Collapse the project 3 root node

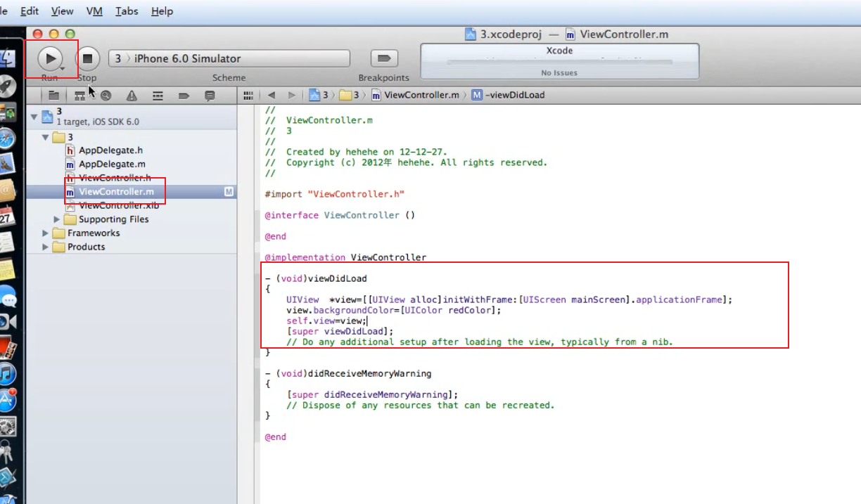tap(34, 117)
